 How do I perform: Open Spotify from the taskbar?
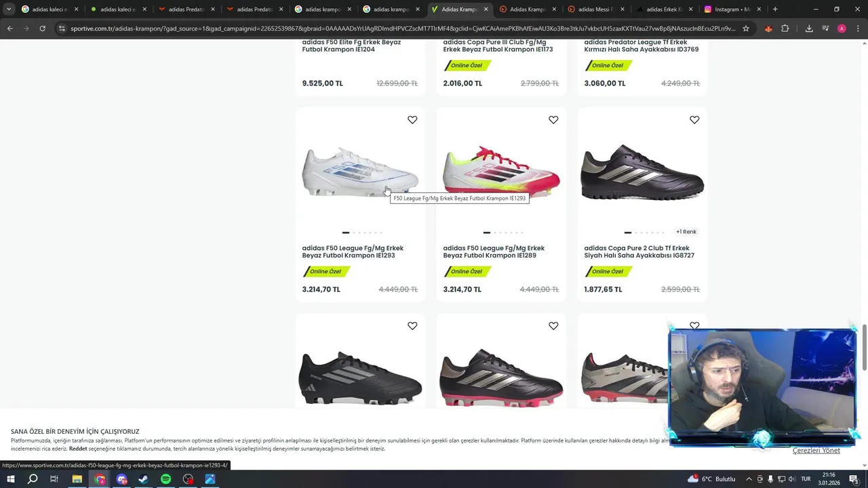pos(165,479)
